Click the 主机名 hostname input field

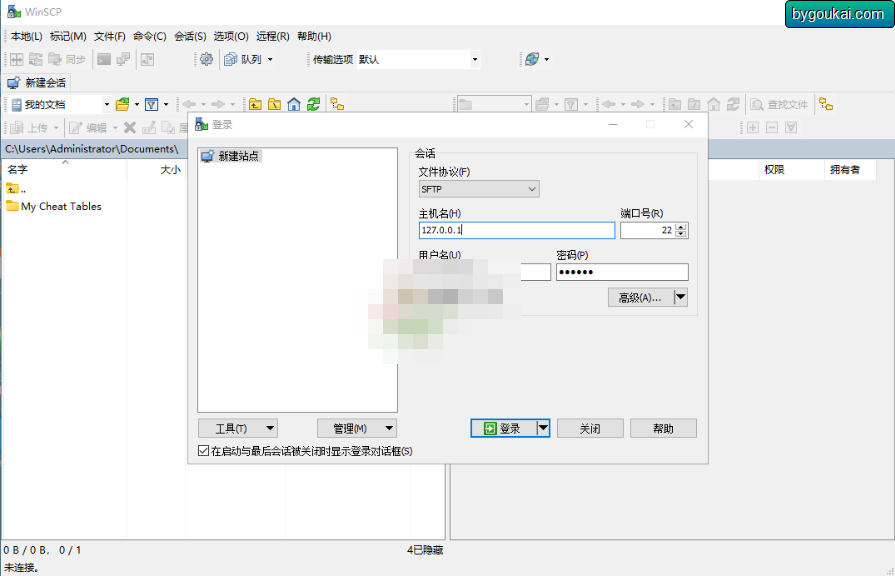pyautogui.click(x=517, y=230)
